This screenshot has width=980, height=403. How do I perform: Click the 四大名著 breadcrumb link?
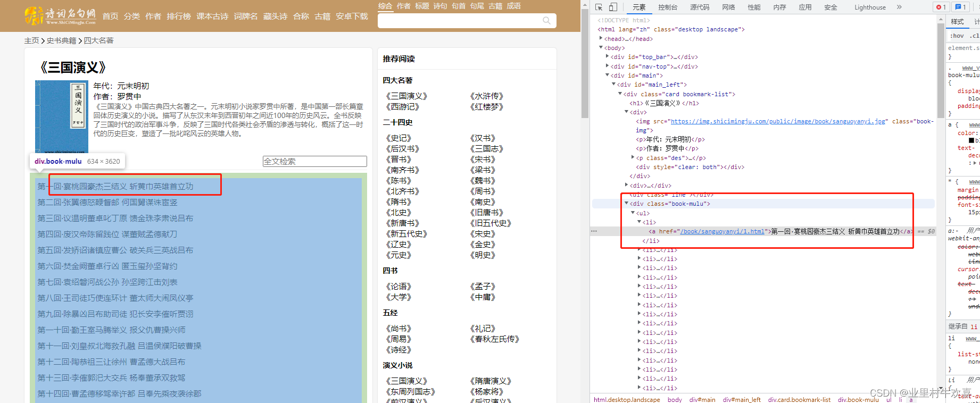coord(98,40)
